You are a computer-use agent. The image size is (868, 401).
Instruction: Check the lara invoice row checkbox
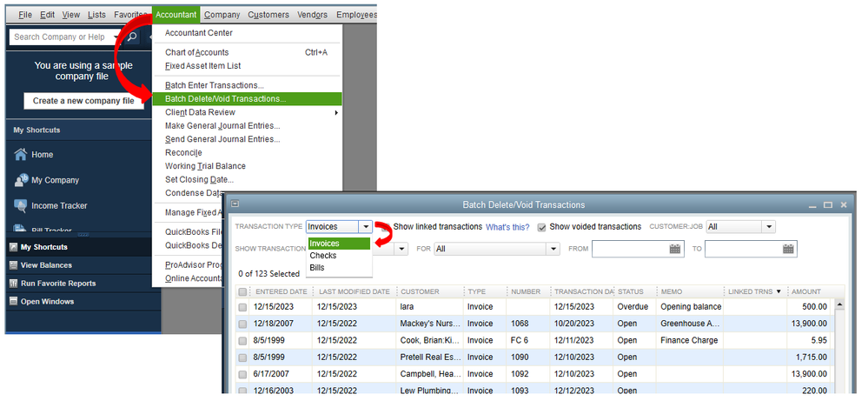pos(242,307)
